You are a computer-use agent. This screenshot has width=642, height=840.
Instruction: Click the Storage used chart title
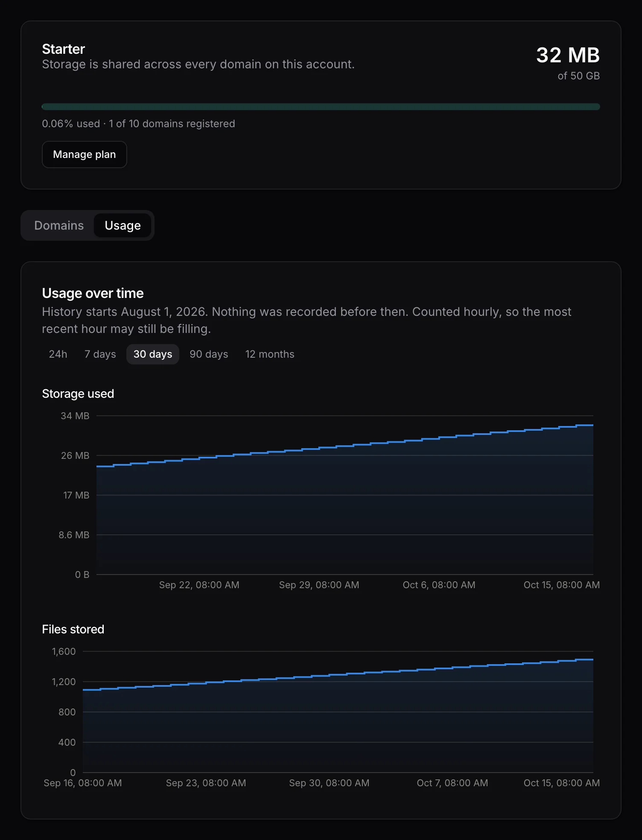tap(78, 394)
